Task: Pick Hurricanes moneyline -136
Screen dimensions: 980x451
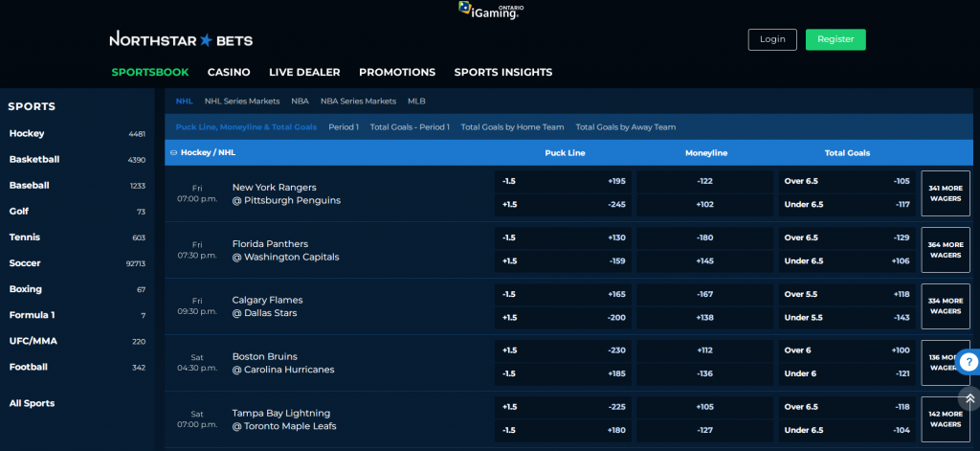Action: [705, 373]
